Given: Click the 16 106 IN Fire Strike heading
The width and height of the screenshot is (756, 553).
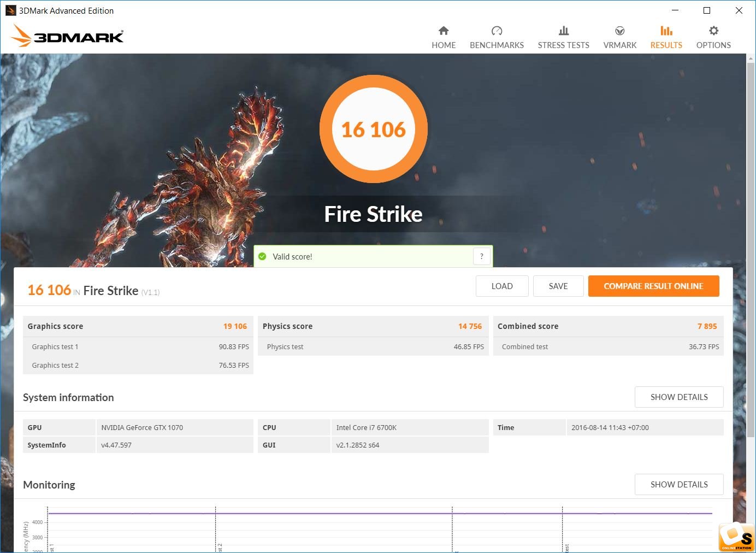Looking at the screenshot, I should pos(93,290).
